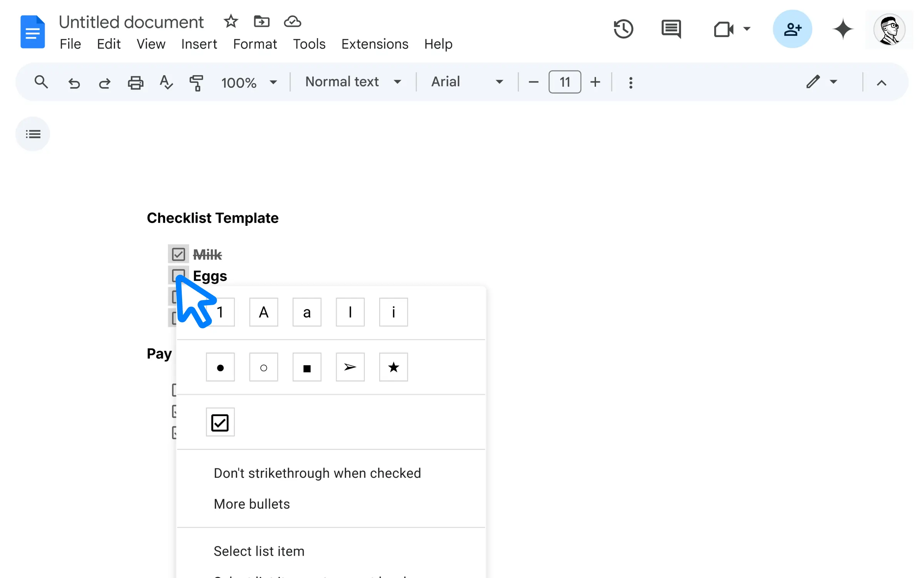Enable the checkmark list style
This screenshot has height=578, width=924.
click(219, 422)
